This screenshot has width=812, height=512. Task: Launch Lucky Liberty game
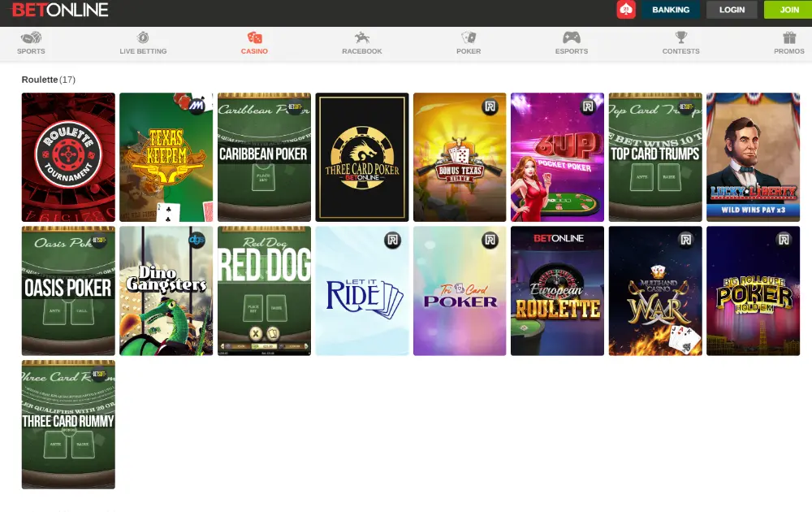pos(753,157)
